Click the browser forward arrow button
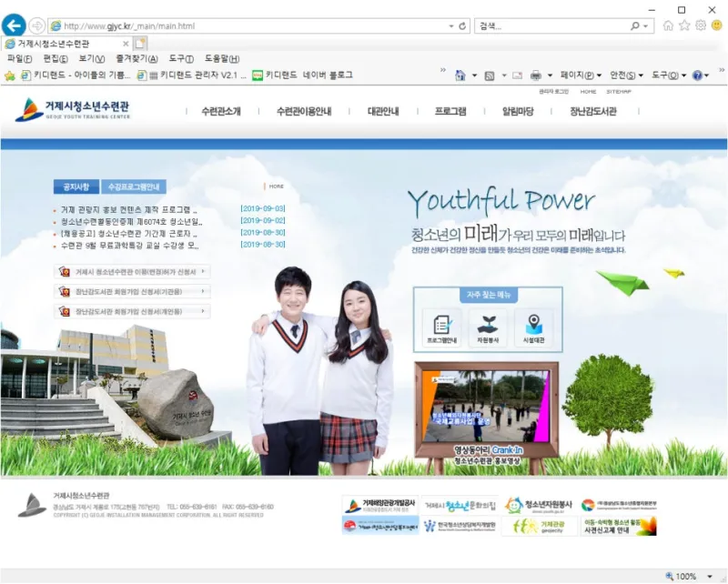Viewport: 728px width, 584px height. 36,25
